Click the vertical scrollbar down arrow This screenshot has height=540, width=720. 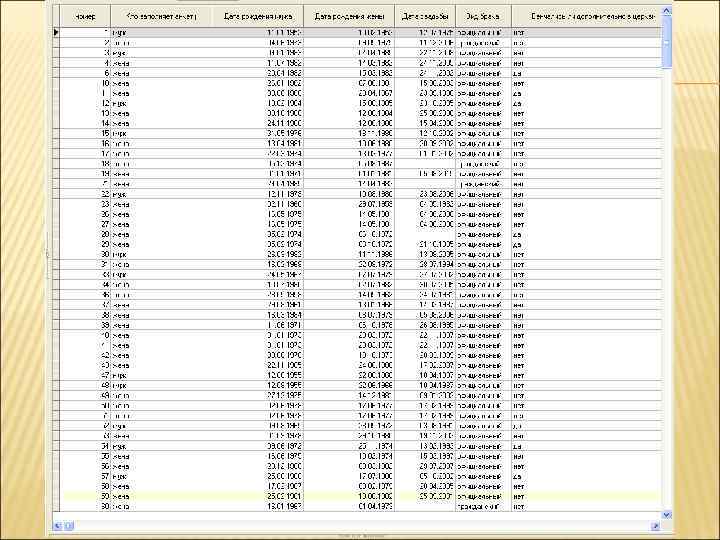tap(667, 515)
